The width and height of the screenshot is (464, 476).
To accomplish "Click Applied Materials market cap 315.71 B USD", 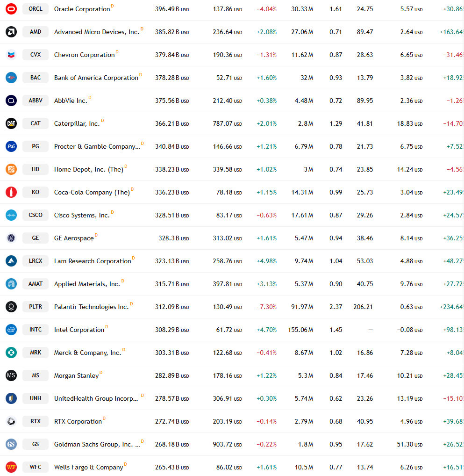I will [172, 284].
